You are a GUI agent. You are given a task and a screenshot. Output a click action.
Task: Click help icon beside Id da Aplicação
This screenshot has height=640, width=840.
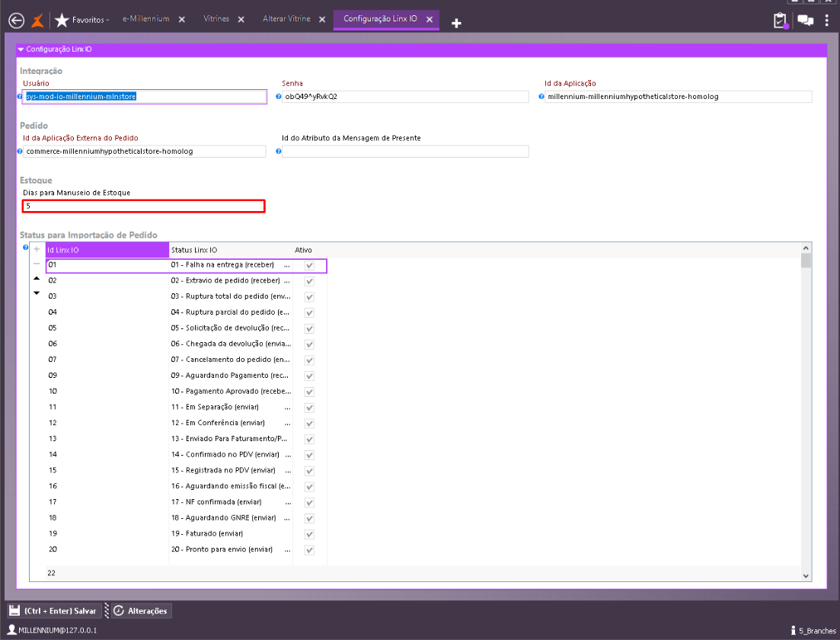coord(541,97)
